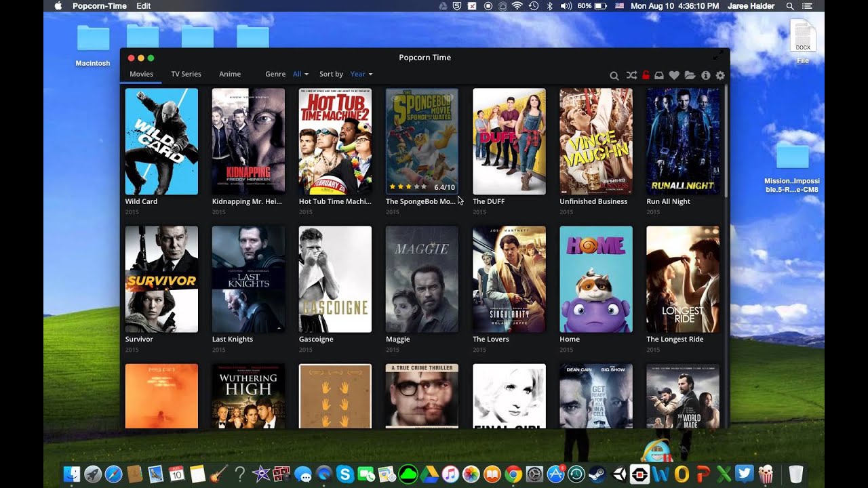This screenshot has height=488, width=868.
Task: Open The Lovers poster
Action: coord(509,279)
